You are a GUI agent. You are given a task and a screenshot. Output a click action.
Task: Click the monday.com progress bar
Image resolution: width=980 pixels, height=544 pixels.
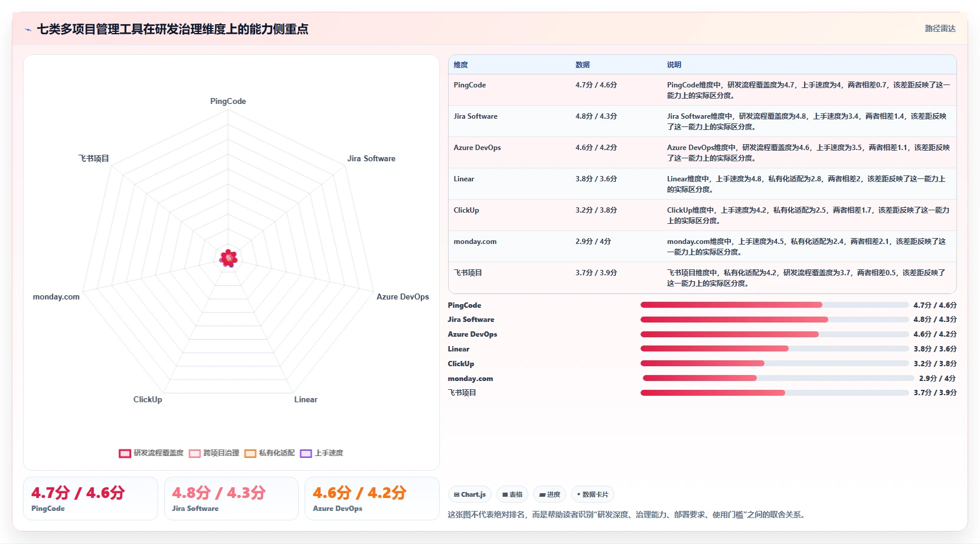click(778, 378)
